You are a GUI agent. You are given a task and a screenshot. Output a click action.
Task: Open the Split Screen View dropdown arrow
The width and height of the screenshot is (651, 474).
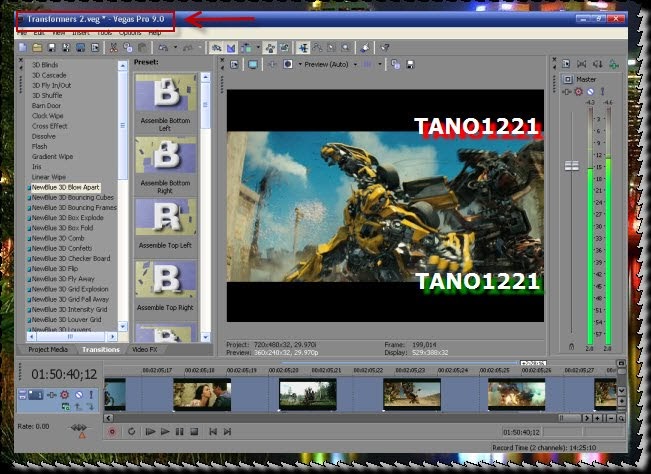point(300,64)
